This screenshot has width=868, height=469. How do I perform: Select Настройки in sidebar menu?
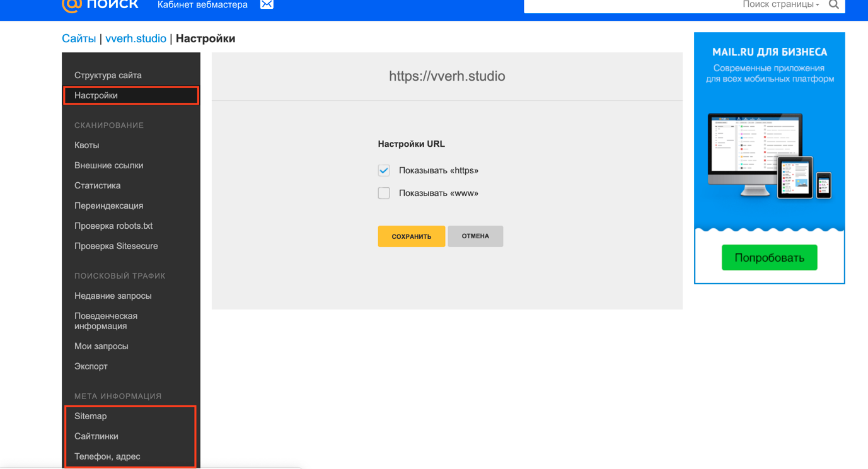pyautogui.click(x=131, y=95)
